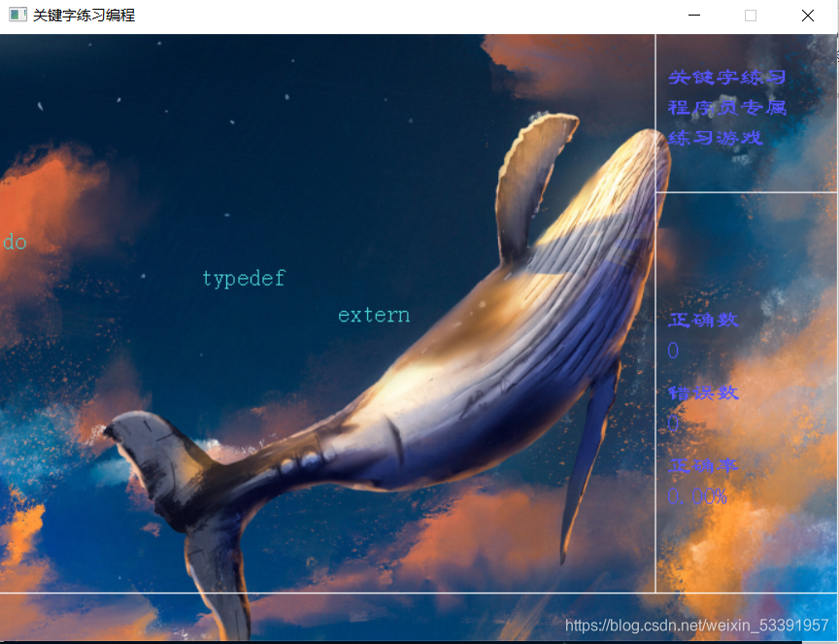The width and height of the screenshot is (839, 644).
Task: Click the falling keyword "extern"
Action: [x=374, y=316]
